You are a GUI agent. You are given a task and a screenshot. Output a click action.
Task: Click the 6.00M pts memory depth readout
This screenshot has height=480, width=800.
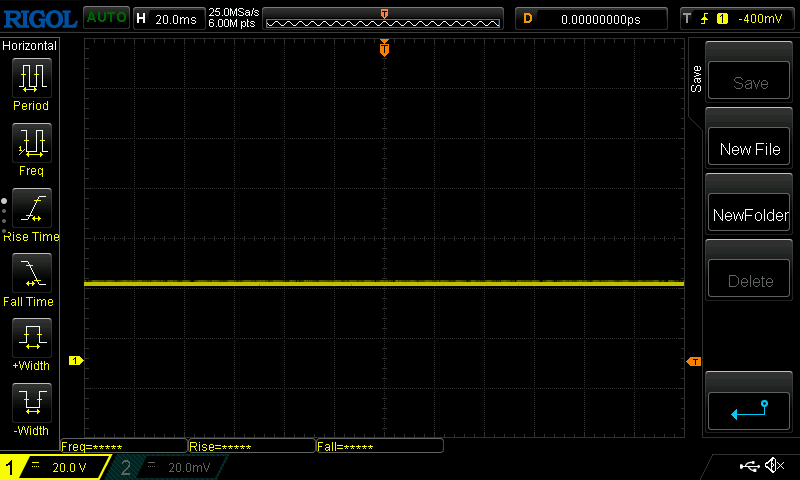point(232,23)
